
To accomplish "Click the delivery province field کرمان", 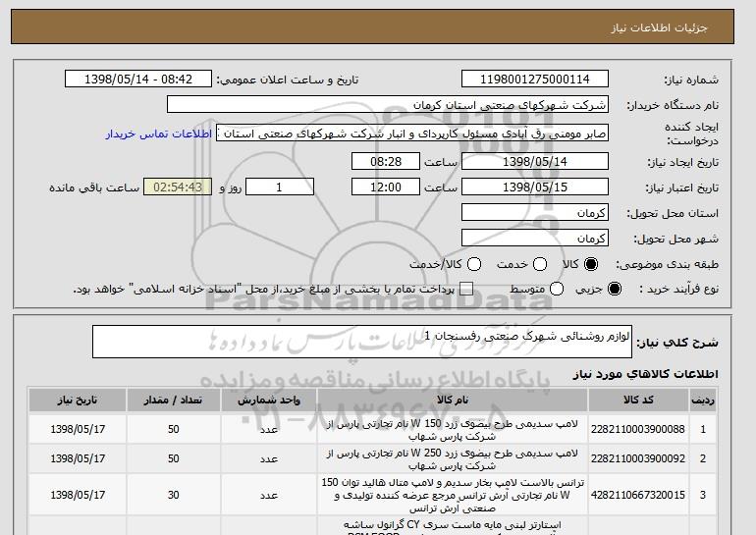I will click(535, 213).
